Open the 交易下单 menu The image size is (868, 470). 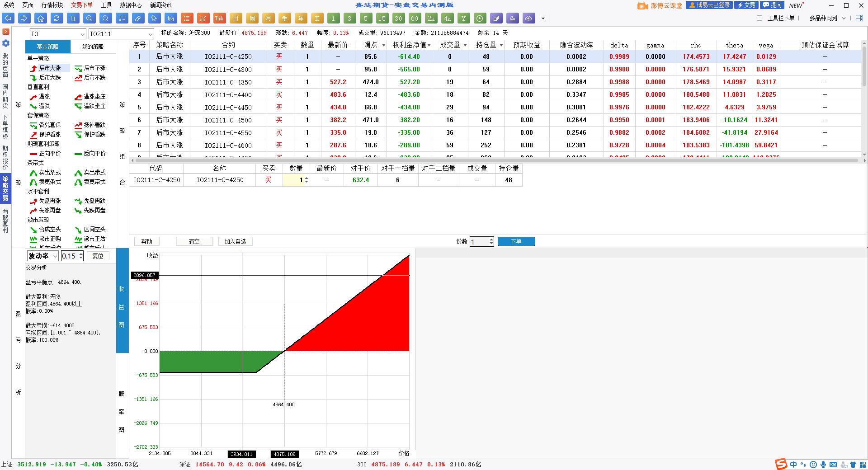point(82,5)
